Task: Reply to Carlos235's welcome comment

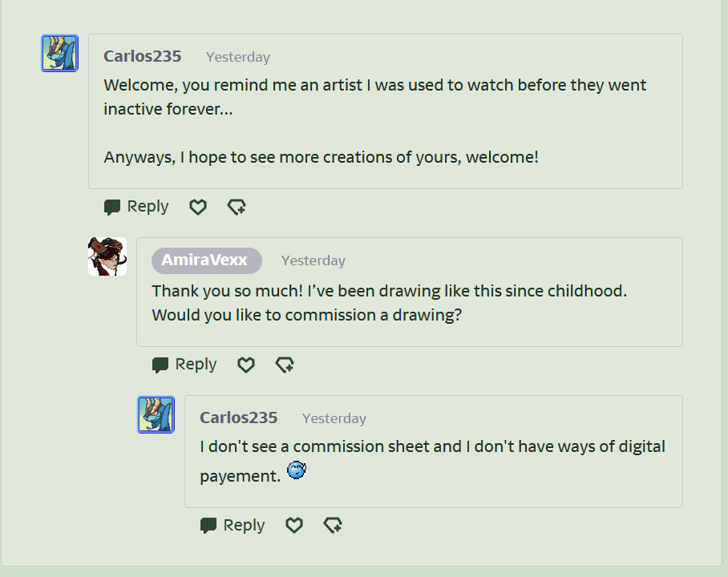Action: [137, 207]
